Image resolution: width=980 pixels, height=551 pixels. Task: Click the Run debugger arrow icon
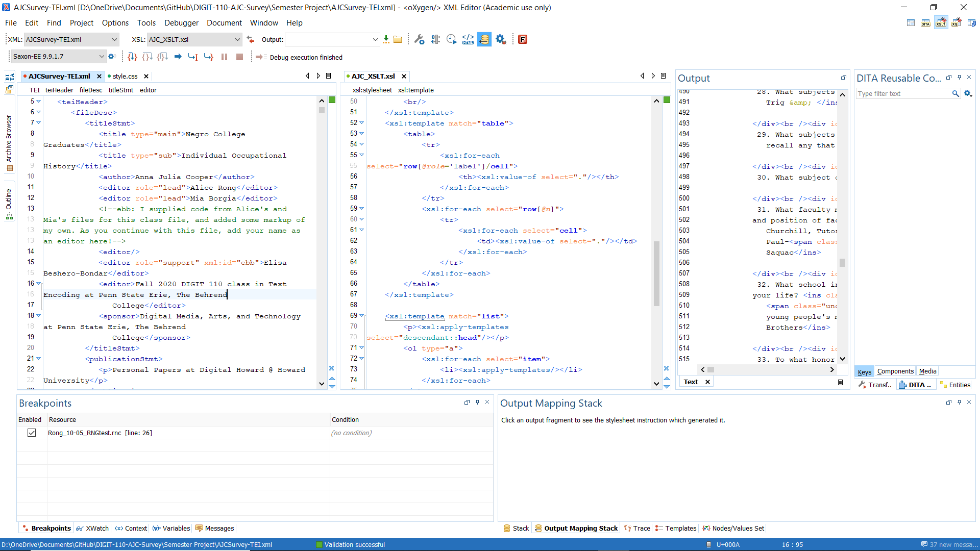click(x=178, y=57)
